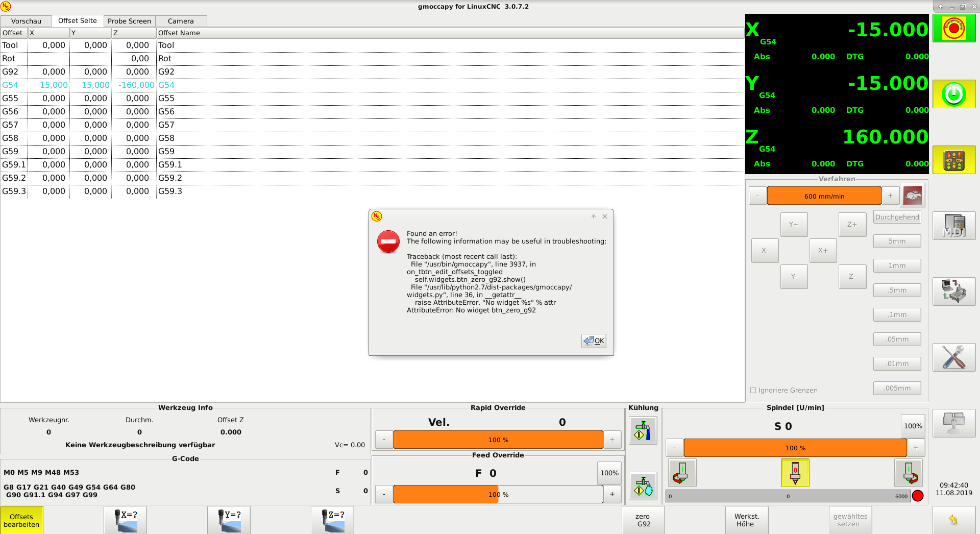
Task: Select .01mm jog increment
Action: click(x=897, y=364)
